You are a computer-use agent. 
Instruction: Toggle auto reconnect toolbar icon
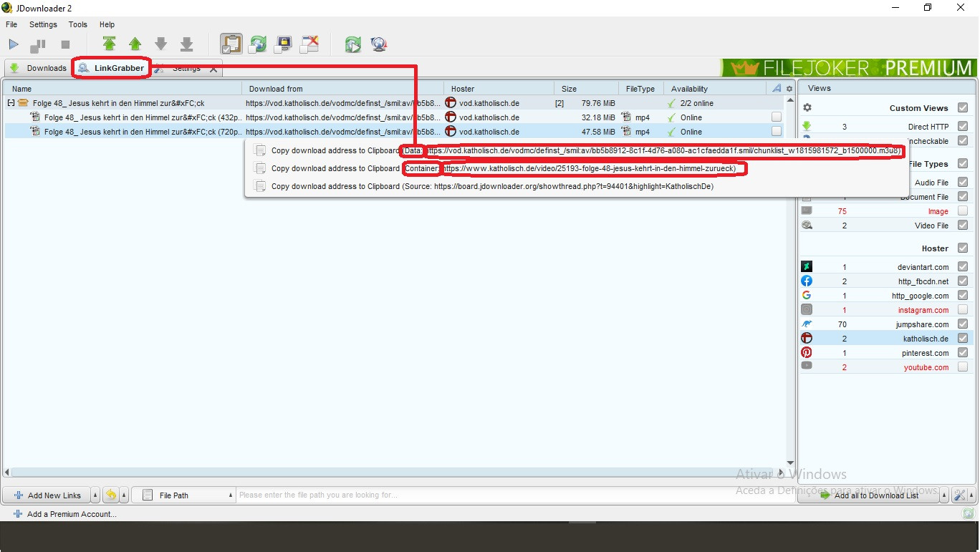(258, 44)
